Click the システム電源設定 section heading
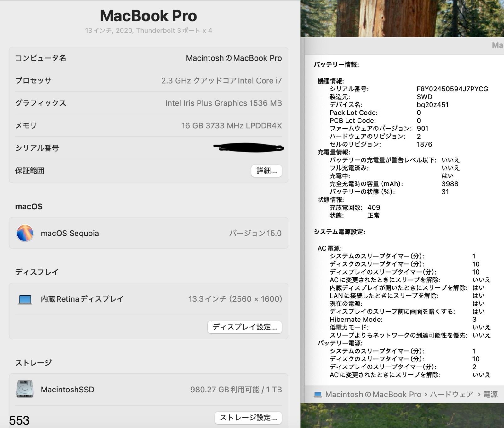 tap(339, 232)
